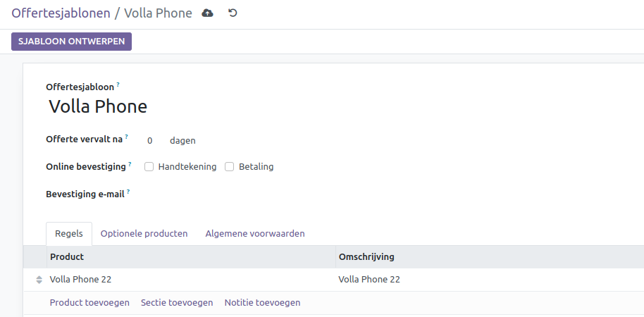Viewport: 644px width, 317px height.
Task: Click help mark next to Offerte vervalt na
Action: click(x=126, y=137)
